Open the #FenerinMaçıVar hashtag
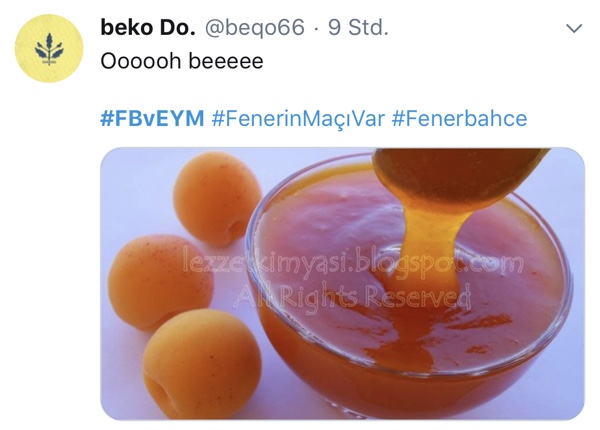The height and width of the screenshot is (430, 600). (298, 118)
